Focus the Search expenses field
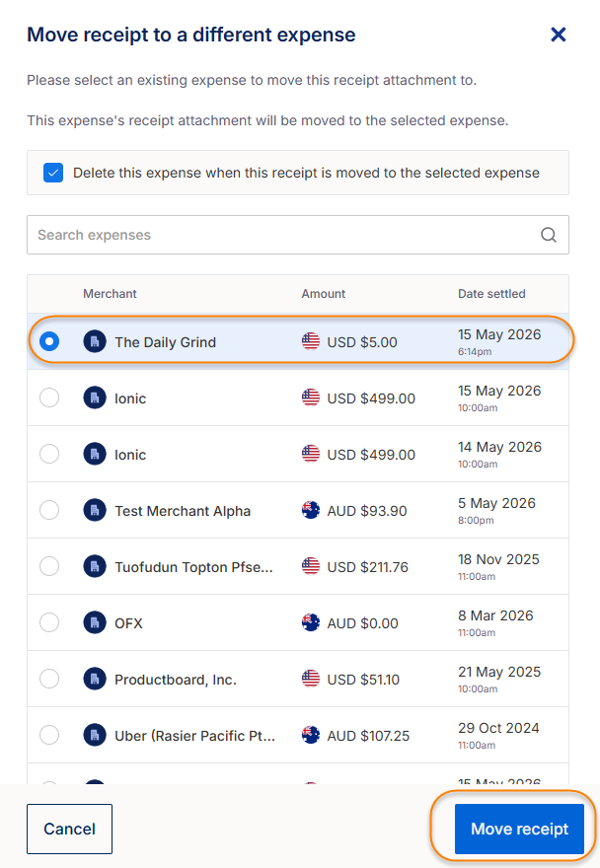Viewport: 600px width, 868px height. click(297, 235)
